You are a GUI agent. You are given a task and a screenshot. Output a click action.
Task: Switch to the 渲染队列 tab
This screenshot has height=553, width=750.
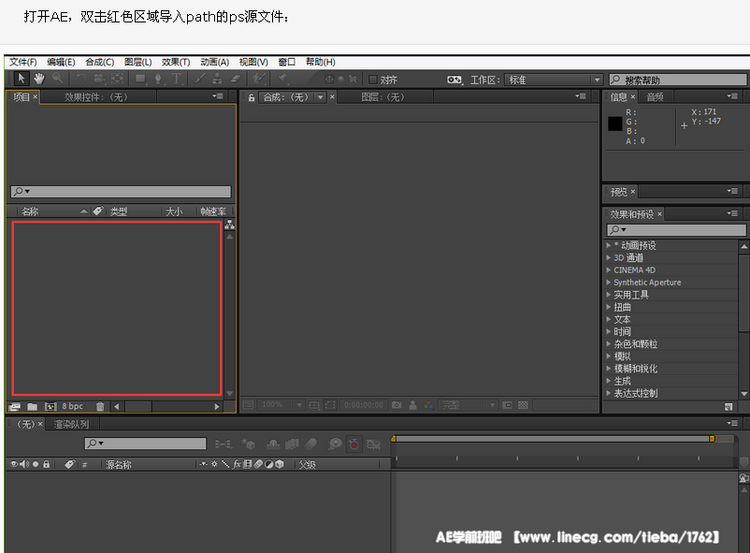(71, 424)
